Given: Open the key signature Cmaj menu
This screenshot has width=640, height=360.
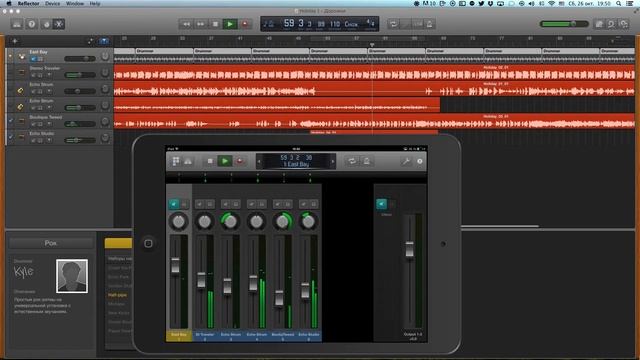Looking at the screenshot, I should [x=351, y=24].
